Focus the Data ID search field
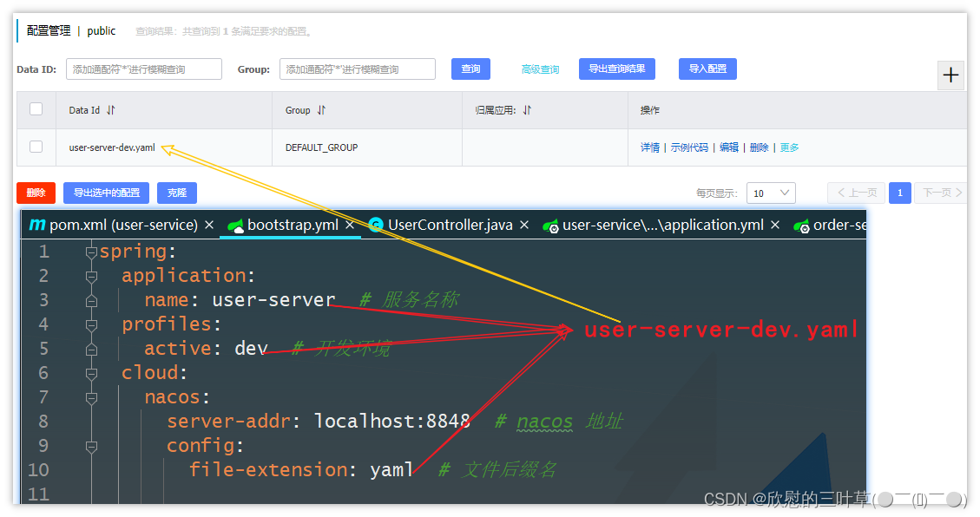 click(x=144, y=69)
